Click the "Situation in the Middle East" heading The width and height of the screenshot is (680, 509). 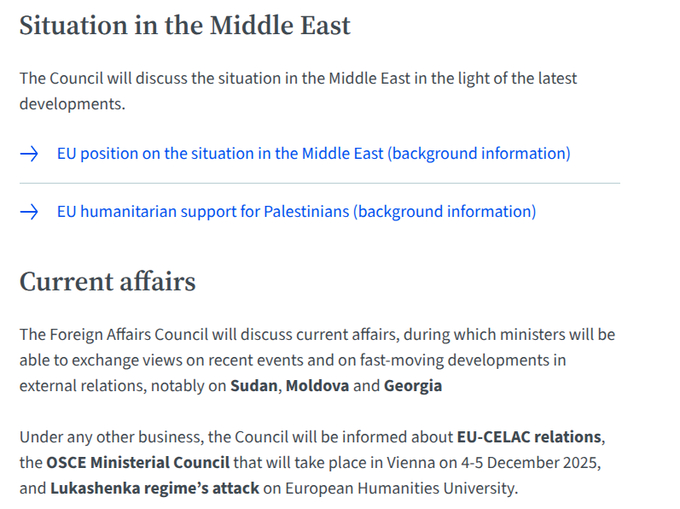(x=185, y=25)
